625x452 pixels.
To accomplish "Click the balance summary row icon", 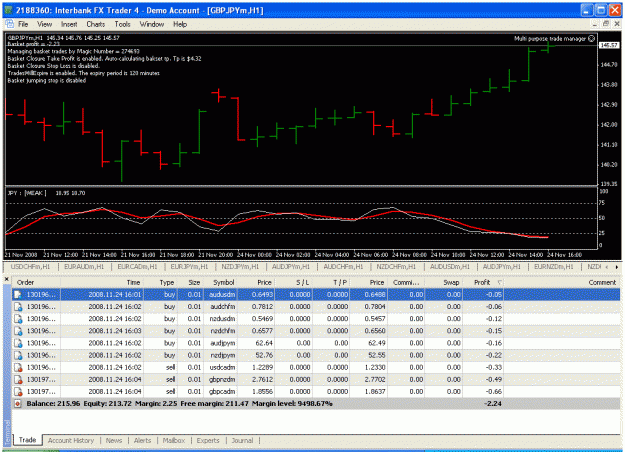I will pyautogui.click(x=18, y=404).
